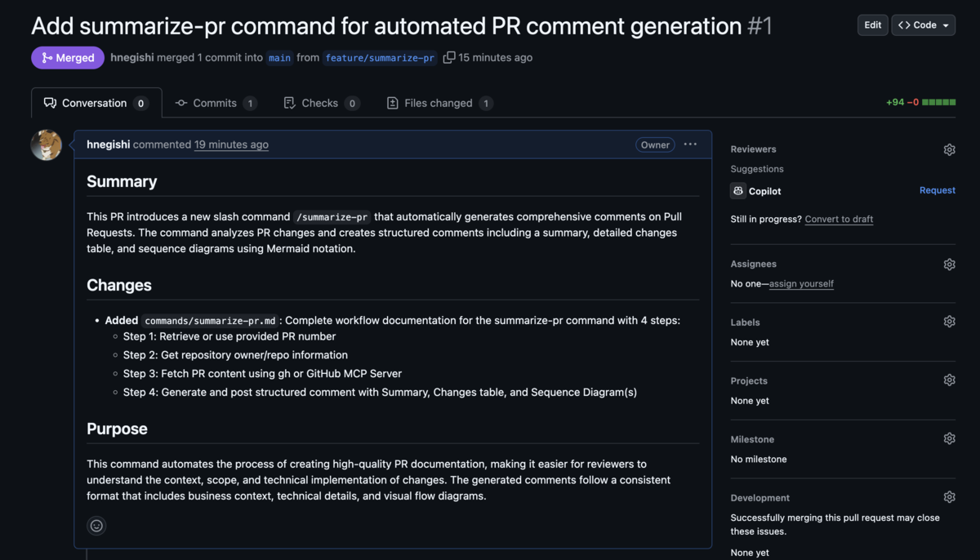Click the Convert to draft link
This screenshot has width=980, height=560.
point(839,219)
